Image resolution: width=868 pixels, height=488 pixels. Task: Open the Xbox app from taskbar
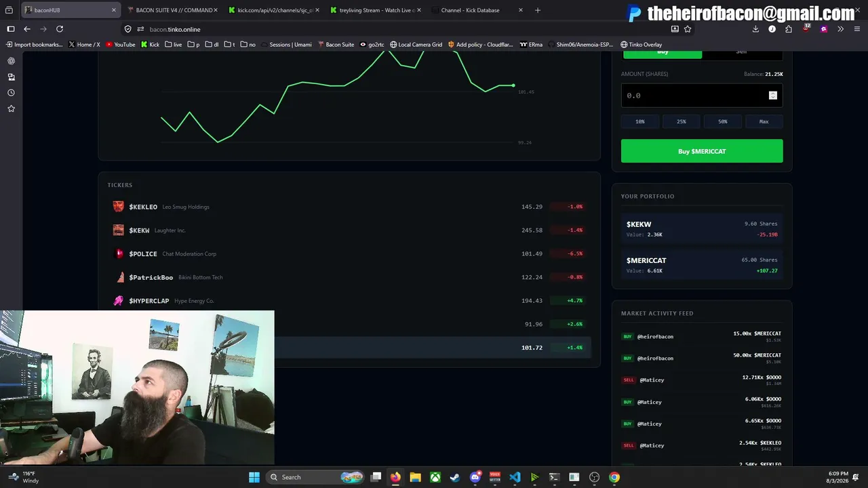[x=435, y=477]
